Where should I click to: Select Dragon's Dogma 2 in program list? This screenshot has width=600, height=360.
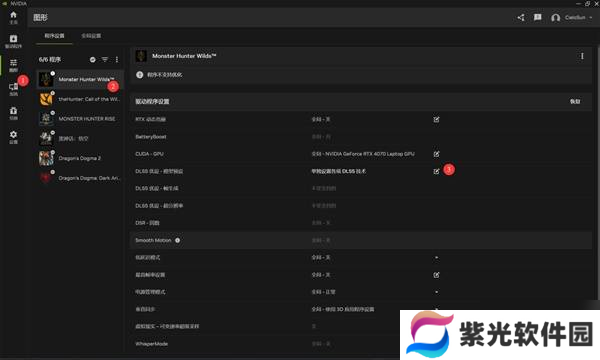tap(80, 158)
